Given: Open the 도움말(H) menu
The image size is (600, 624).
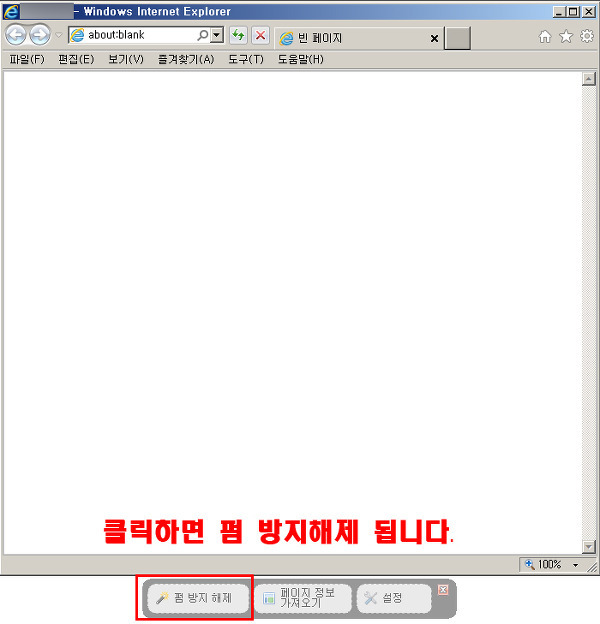Looking at the screenshot, I should [x=300, y=59].
